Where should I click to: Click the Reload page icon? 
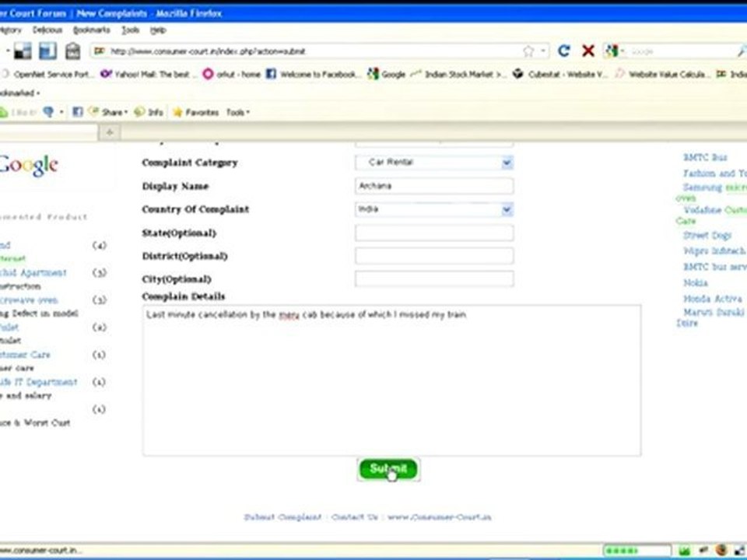564,51
